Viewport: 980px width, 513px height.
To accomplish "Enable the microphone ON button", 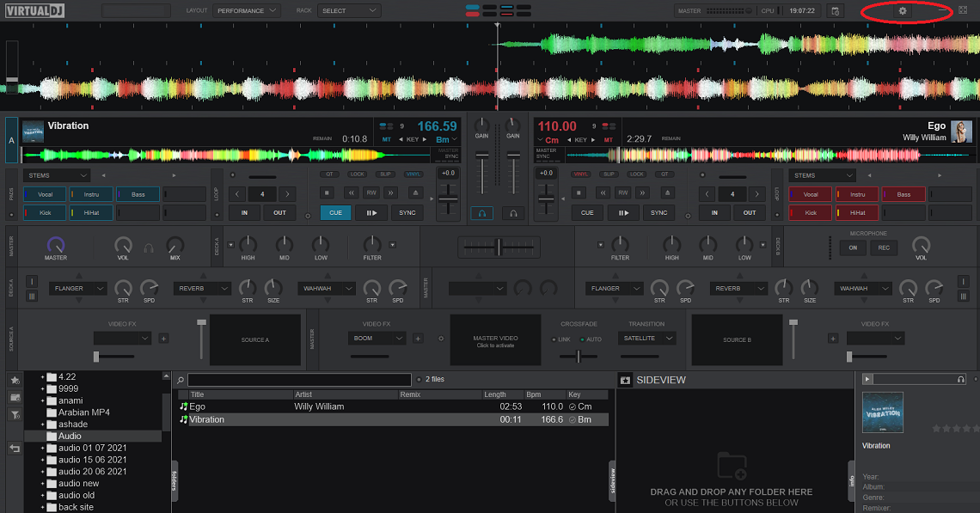I will tap(852, 247).
